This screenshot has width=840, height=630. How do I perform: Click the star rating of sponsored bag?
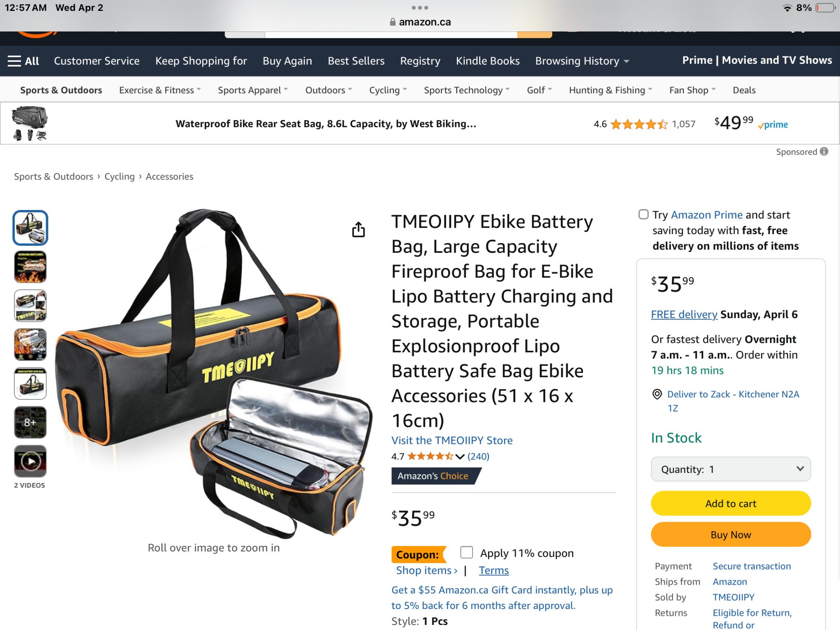[x=639, y=124]
